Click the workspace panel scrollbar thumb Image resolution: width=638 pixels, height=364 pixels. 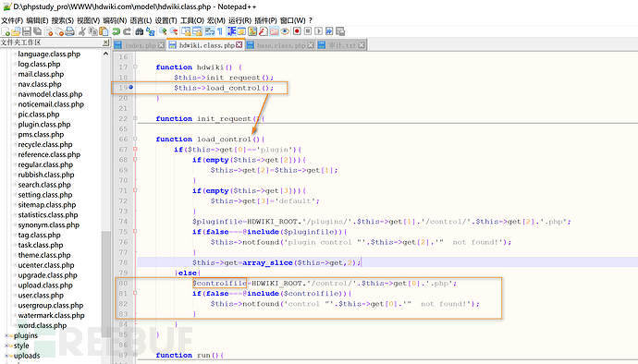coord(105,285)
